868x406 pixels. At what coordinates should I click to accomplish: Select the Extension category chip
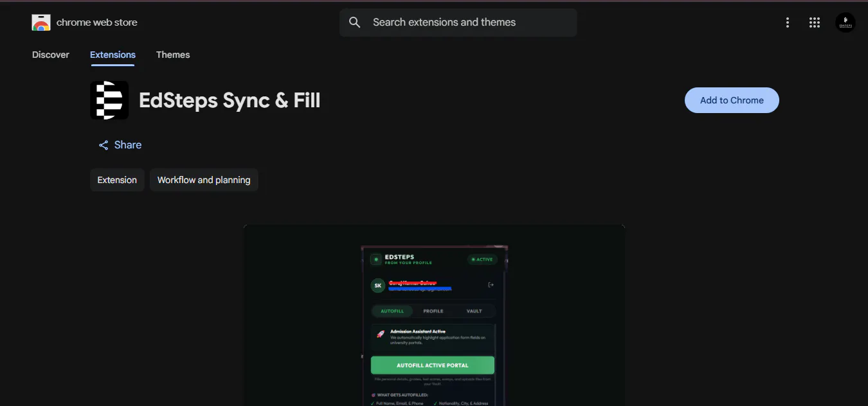click(x=117, y=180)
